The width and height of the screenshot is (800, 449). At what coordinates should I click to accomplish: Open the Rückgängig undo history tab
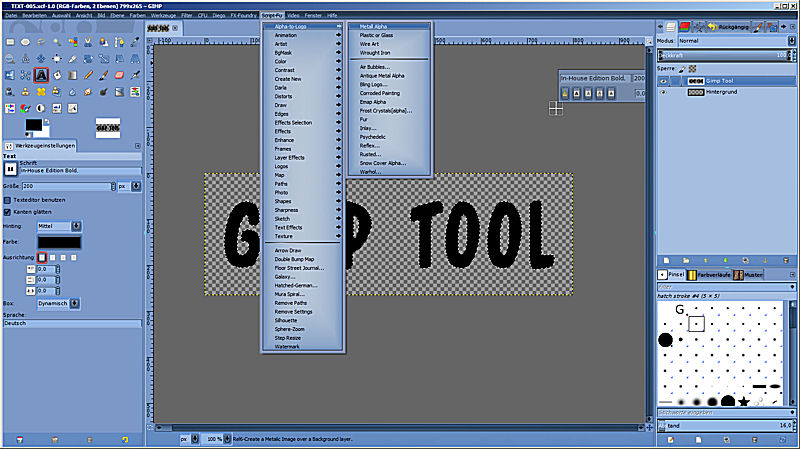[x=729, y=27]
